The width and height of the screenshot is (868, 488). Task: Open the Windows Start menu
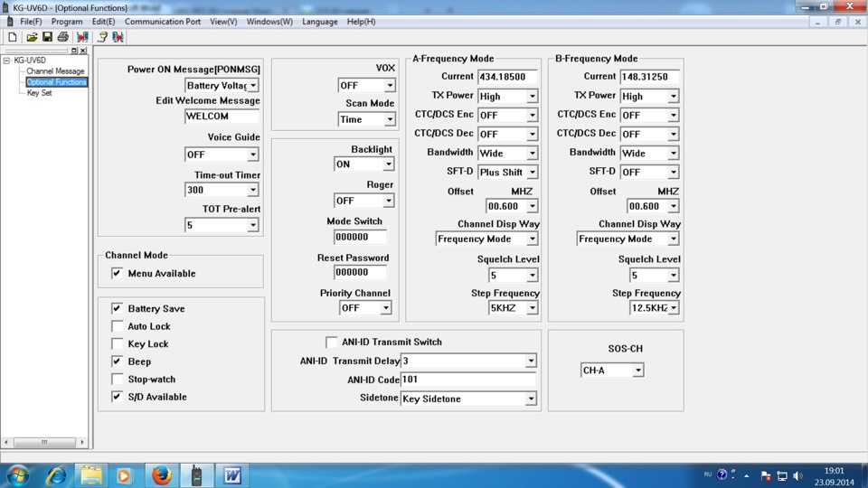[18, 475]
